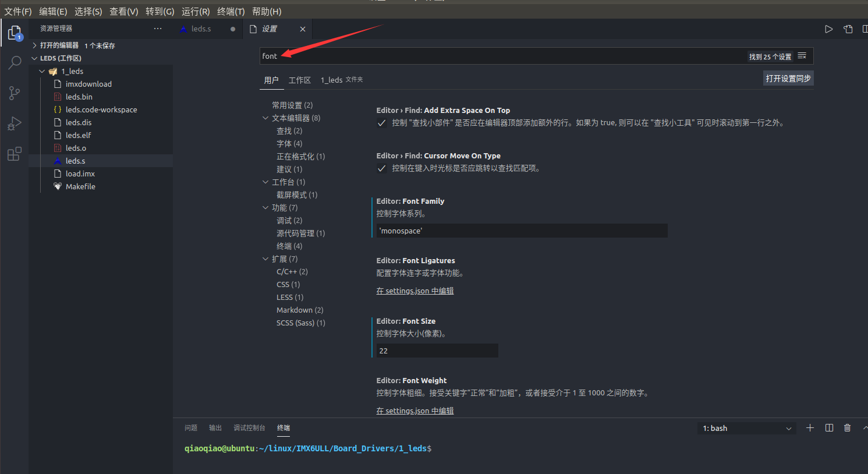
Task: Open Run and Debug in activity bar
Action: 14,123
